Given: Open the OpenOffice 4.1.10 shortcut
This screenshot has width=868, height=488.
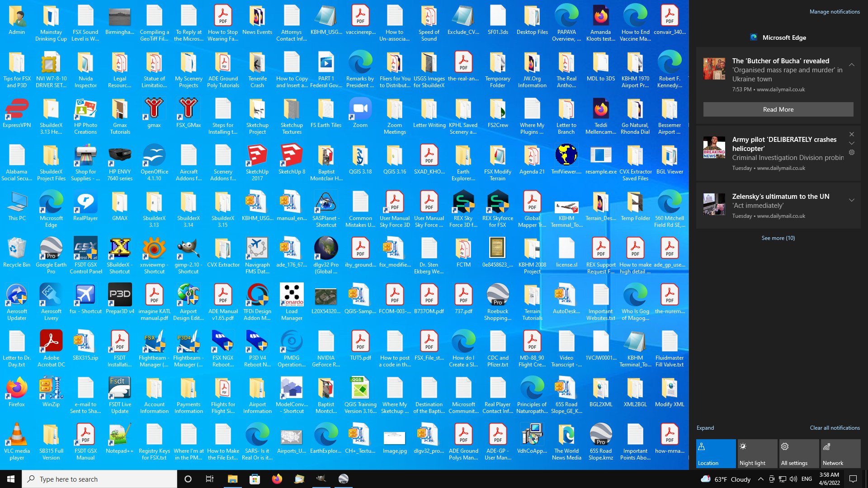Looking at the screenshot, I should point(154,162).
